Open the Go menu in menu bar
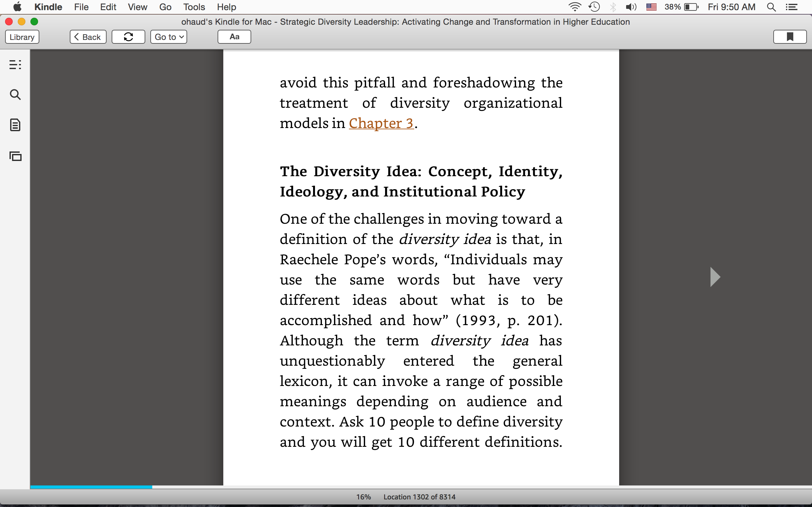The height and width of the screenshot is (507, 812). coord(165,7)
